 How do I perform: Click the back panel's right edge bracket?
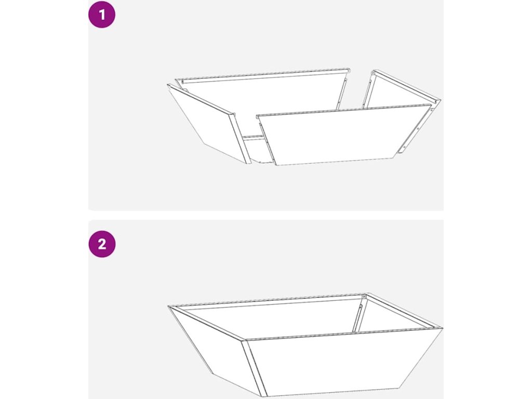(x=342, y=94)
